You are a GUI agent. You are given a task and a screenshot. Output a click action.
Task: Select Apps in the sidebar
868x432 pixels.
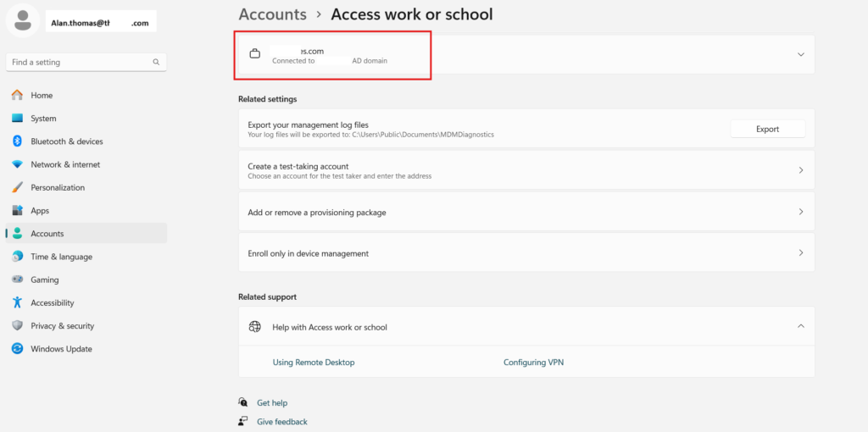point(86,211)
